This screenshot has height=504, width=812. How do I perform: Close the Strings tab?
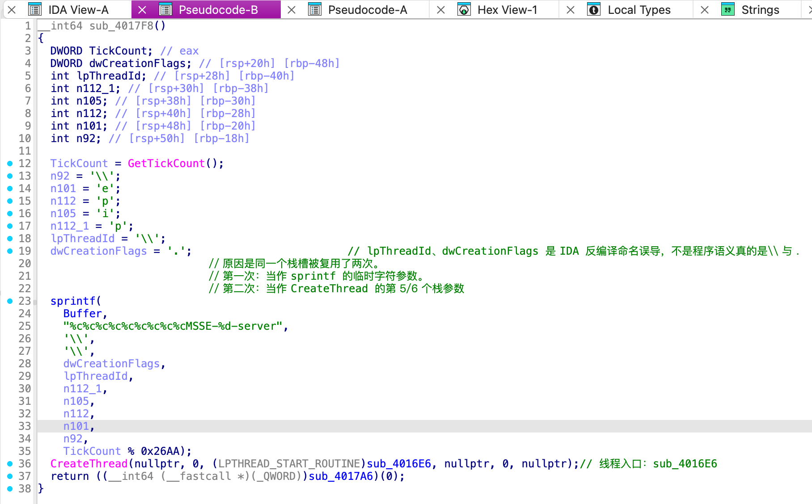coord(704,9)
